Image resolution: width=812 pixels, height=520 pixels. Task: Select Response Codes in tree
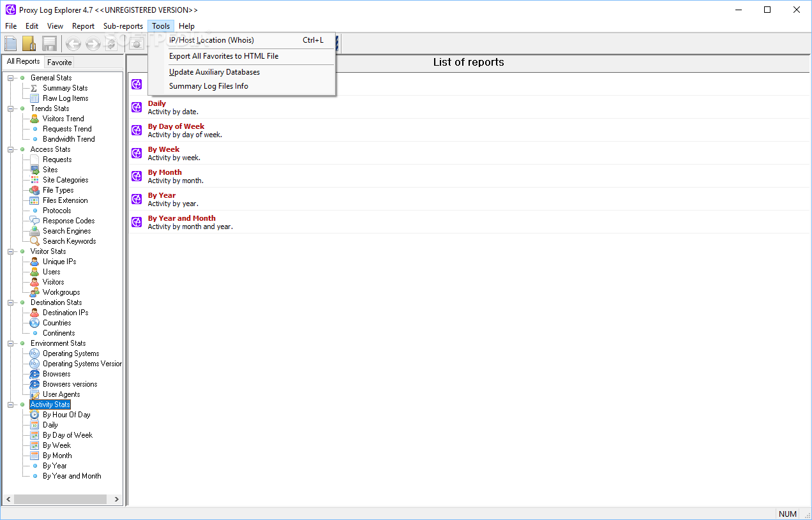69,221
